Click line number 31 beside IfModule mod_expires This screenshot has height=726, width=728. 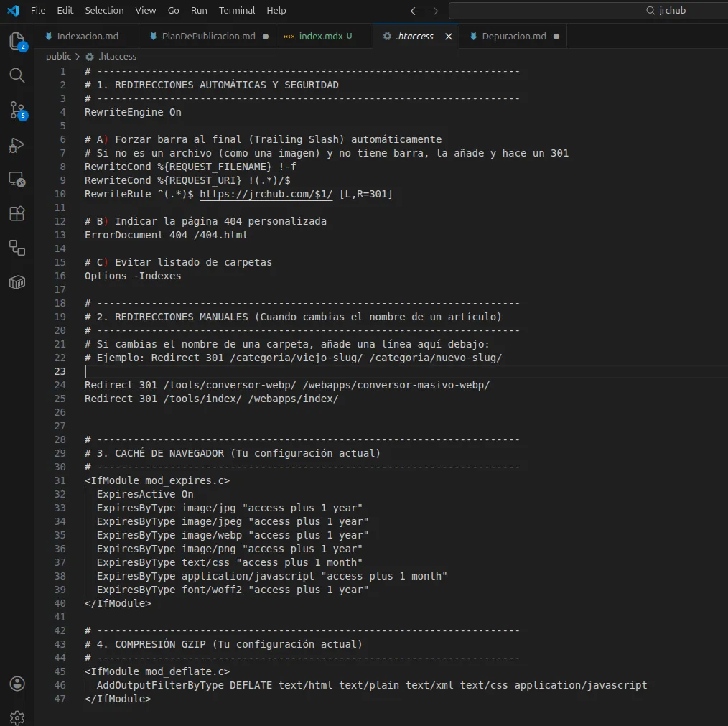pos(60,480)
